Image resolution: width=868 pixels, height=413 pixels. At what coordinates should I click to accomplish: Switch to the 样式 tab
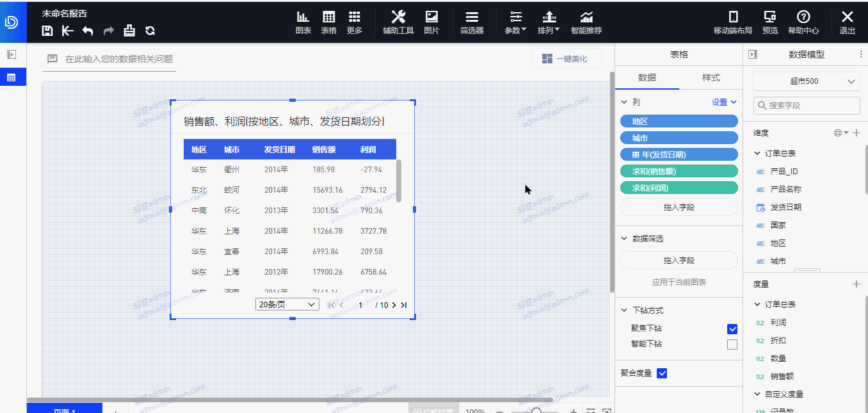(x=711, y=77)
